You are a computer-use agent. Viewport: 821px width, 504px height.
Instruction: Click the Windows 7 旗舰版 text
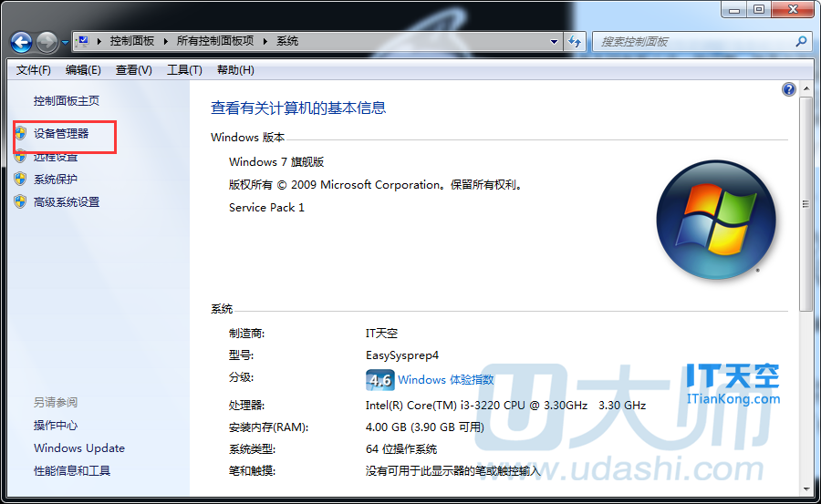point(276,161)
